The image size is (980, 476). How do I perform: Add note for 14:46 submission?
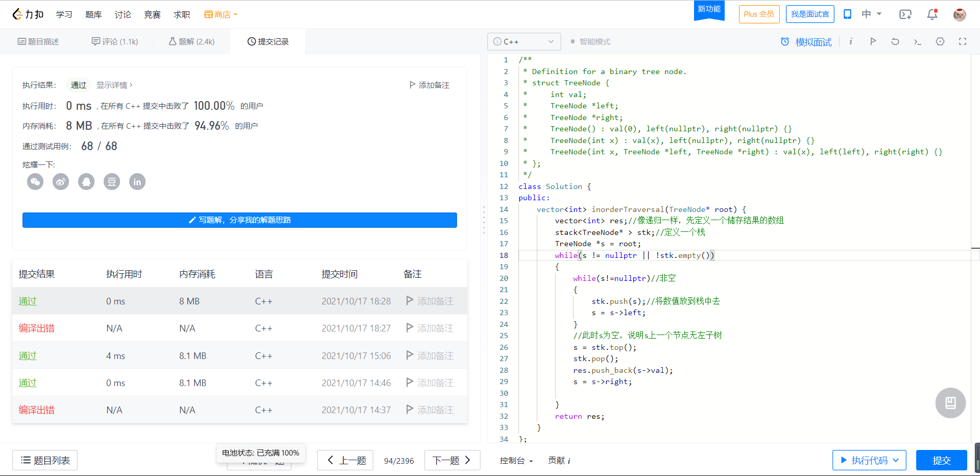pos(429,383)
